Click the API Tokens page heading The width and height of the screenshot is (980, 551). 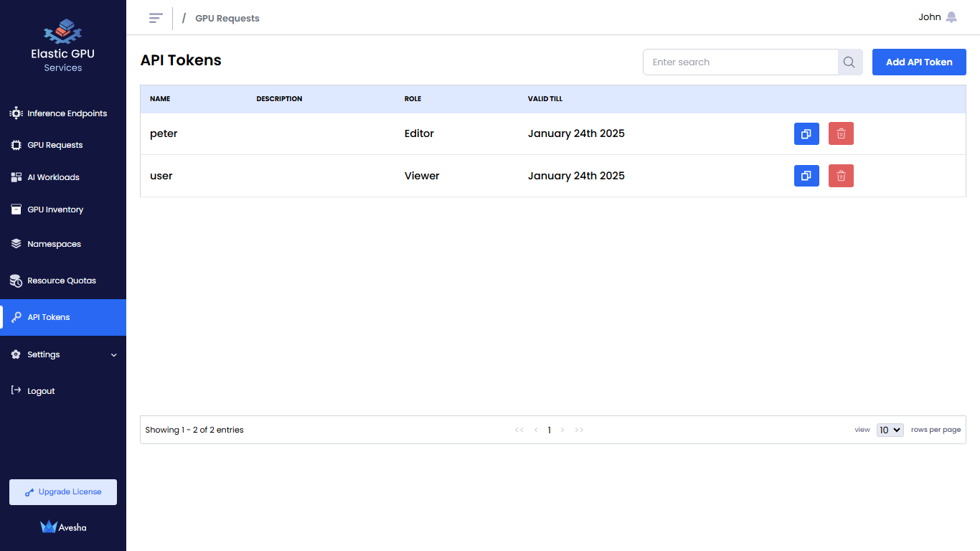(181, 60)
